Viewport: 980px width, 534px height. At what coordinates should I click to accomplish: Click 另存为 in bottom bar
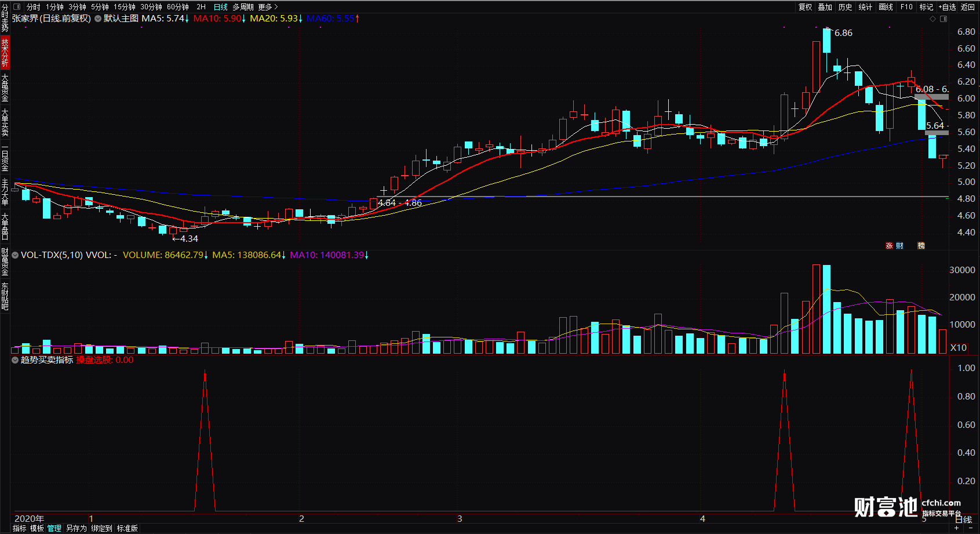[76, 528]
